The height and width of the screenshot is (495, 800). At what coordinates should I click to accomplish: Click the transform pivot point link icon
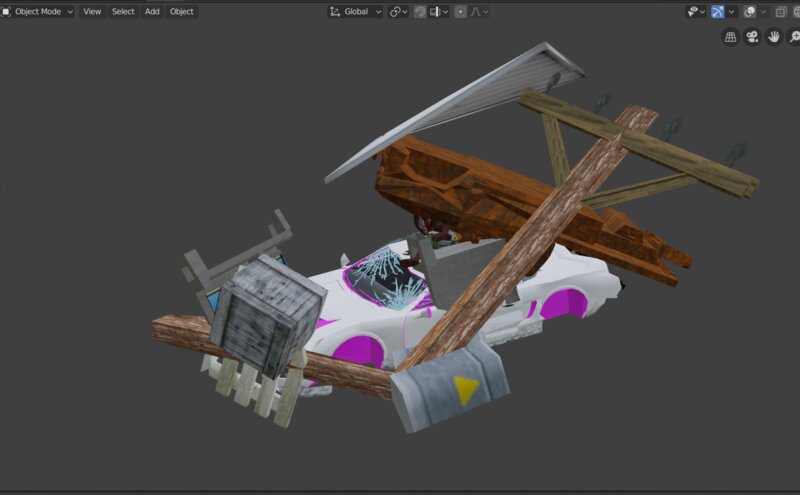pyautogui.click(x=395, y=12)
